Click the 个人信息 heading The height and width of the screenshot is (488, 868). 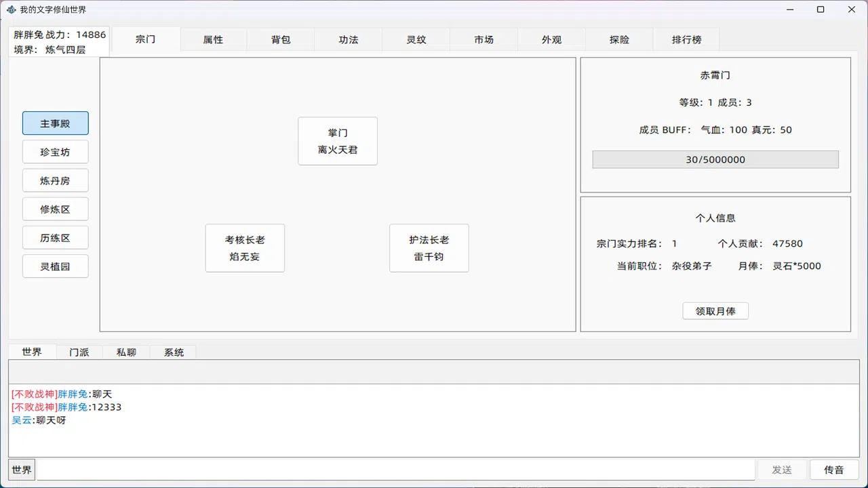coord(715,218)
